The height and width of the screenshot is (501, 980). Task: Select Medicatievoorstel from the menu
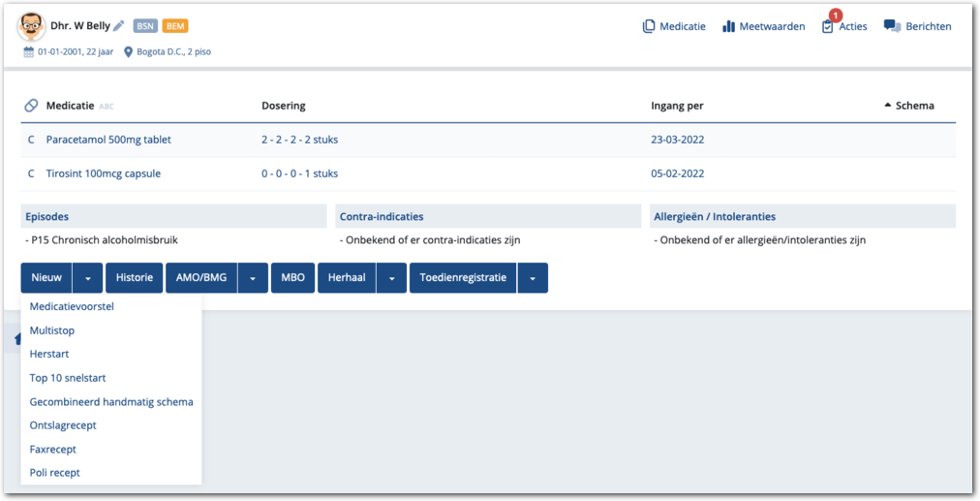point(72,306)
